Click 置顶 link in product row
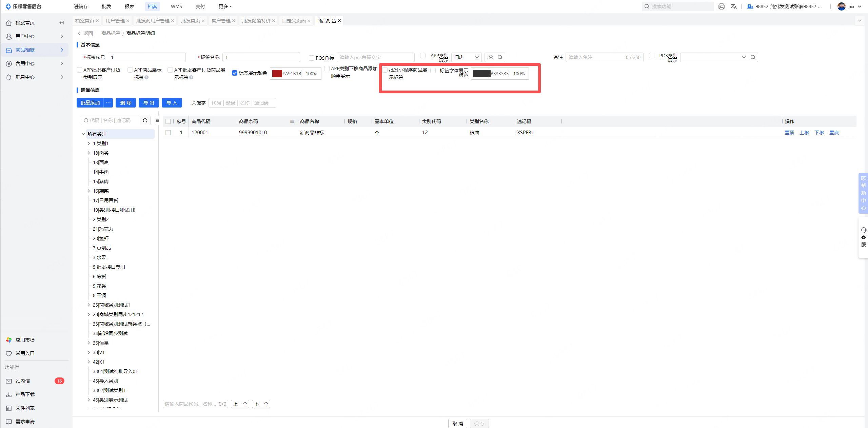Image resolution: width=868 pixels, height=428 pixels. click(x=789, y=133)
